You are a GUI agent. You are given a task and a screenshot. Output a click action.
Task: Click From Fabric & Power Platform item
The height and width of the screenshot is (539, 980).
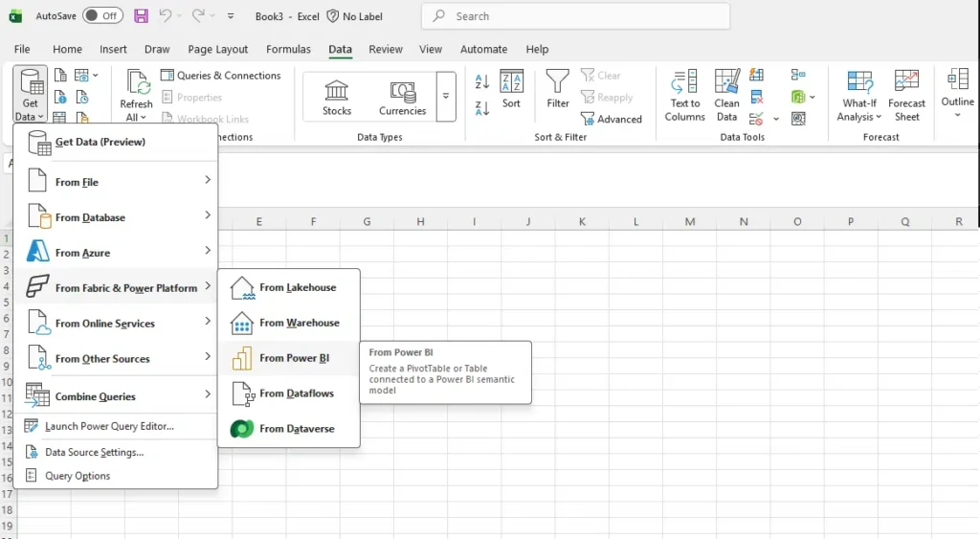(116, 287)
